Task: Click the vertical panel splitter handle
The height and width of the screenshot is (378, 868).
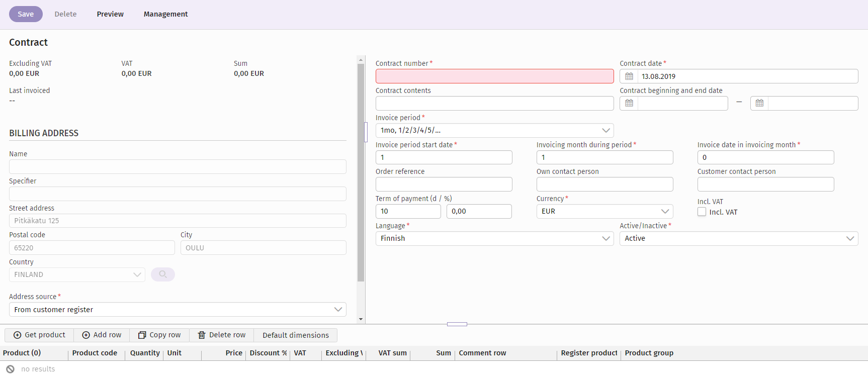Action: click(366, 132)
